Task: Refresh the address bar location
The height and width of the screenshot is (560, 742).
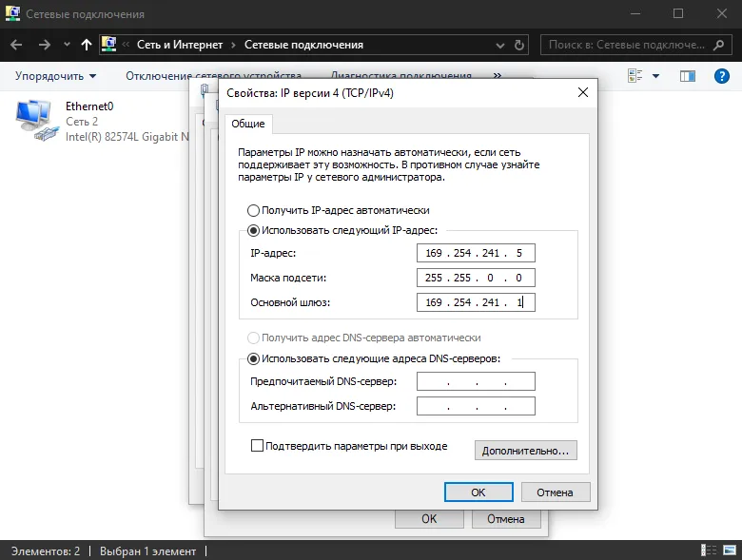Action: [x=519, y=45]
